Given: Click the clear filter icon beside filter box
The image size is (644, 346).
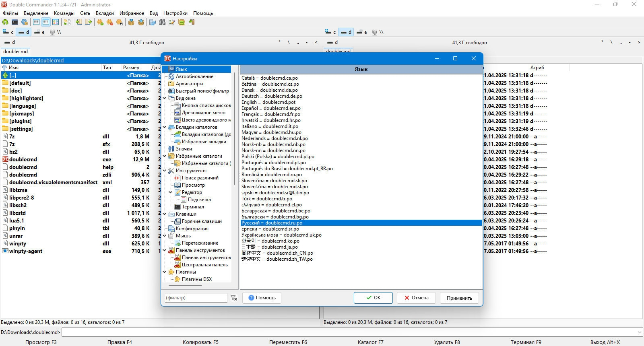Looking at the screenshot, I should (x=234, y=298).
